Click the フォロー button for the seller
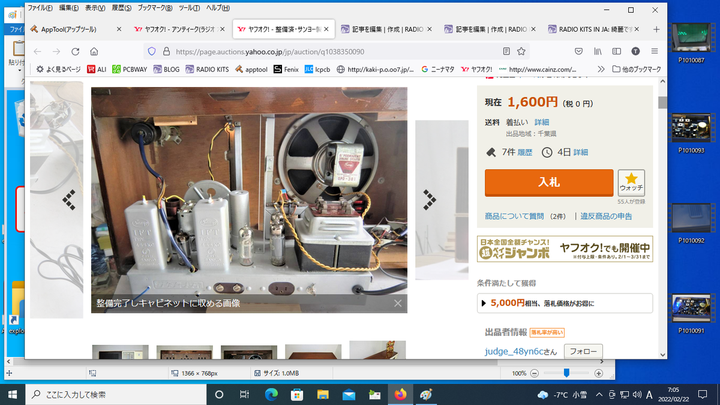Image resolution: width=720 pixels, height=405 pixels. pos(583,352)
